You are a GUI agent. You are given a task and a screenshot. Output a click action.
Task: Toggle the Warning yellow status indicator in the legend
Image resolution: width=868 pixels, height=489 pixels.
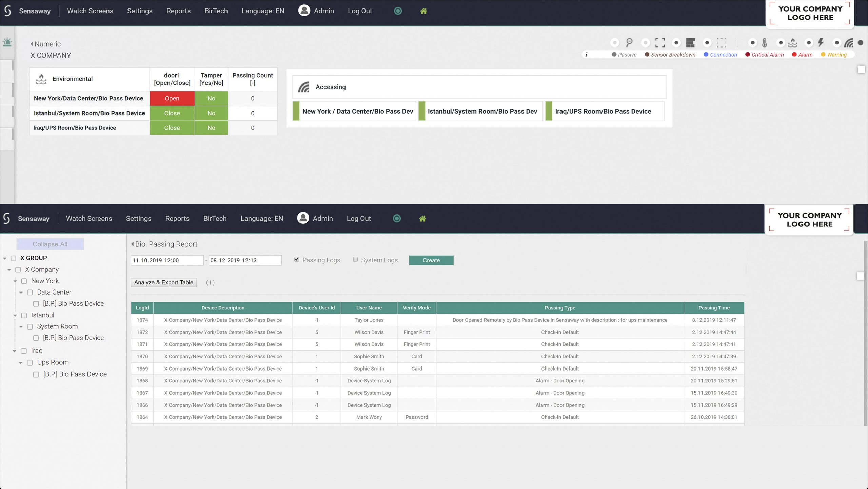pos(823,55)
